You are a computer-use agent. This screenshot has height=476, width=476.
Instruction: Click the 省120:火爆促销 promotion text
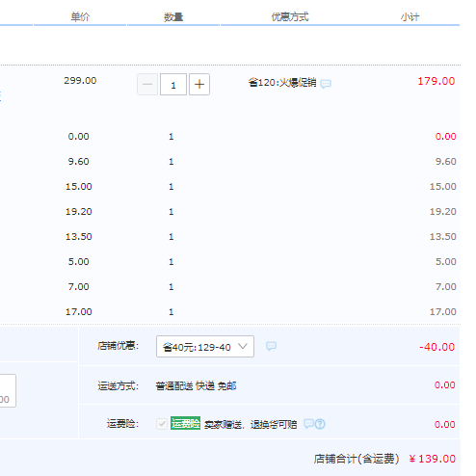pos(282,83)
